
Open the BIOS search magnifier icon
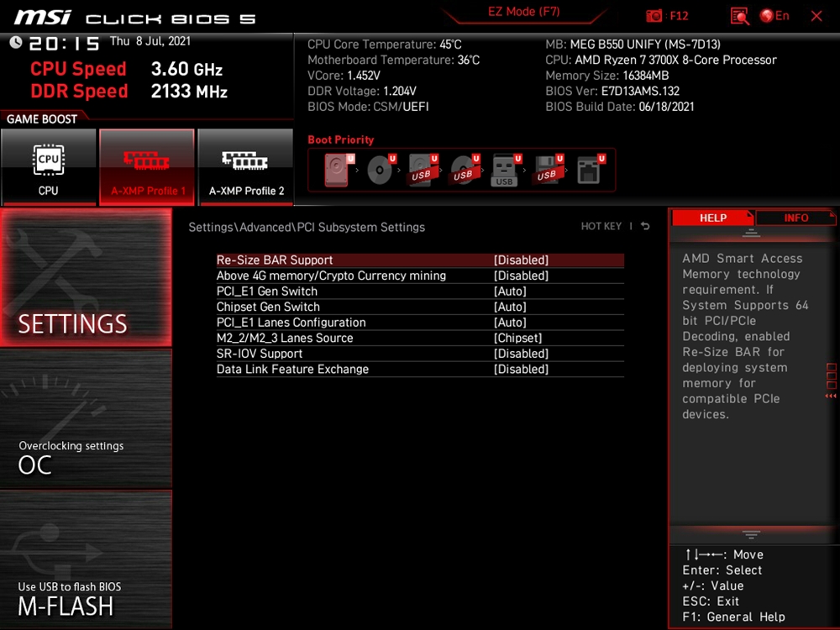739,16
